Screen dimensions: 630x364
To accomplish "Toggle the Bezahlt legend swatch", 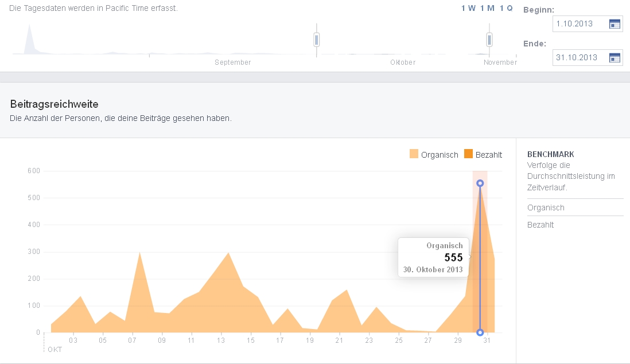I will 468,154.
